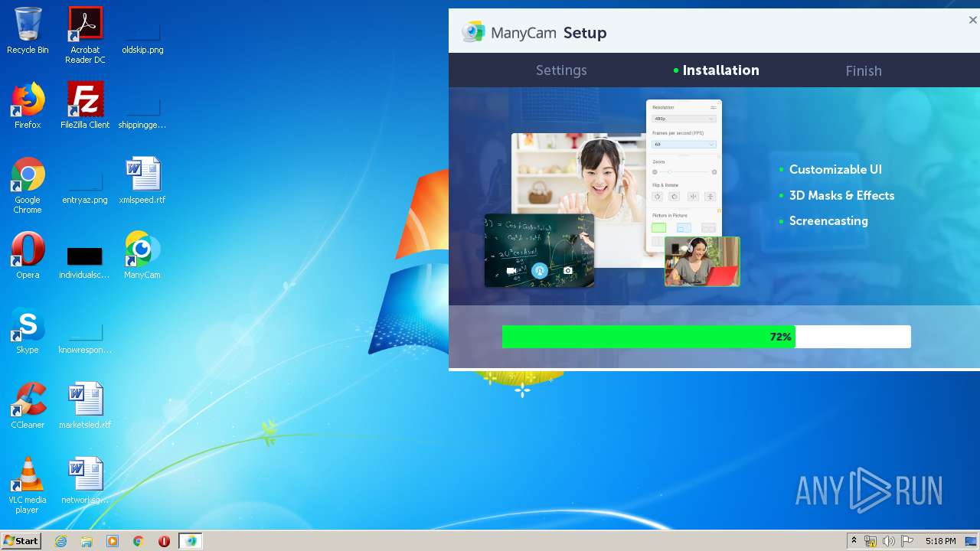This screenshot has height=551, width=980.
Task: Open the Start menu
Action: (21, 541)
